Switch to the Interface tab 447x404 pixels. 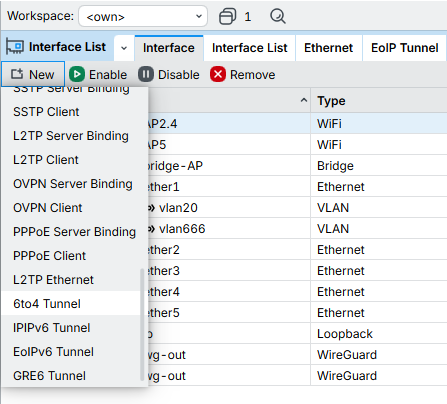169,48
